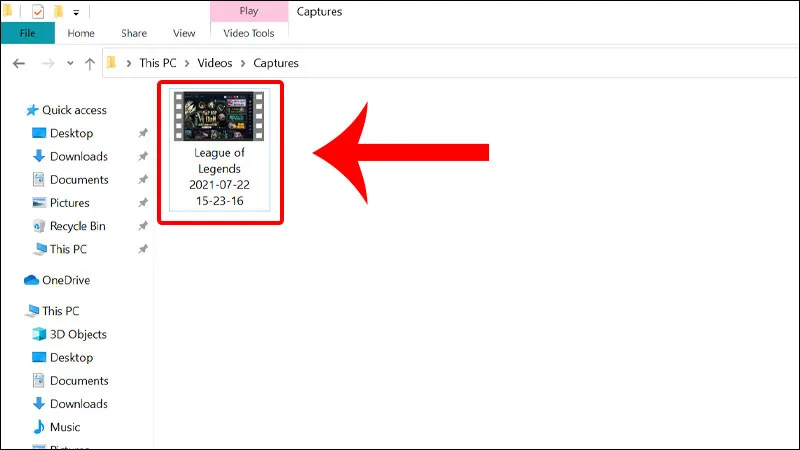Click the OneDrive cloud icon
800x450 pixels.
(32, 280)
